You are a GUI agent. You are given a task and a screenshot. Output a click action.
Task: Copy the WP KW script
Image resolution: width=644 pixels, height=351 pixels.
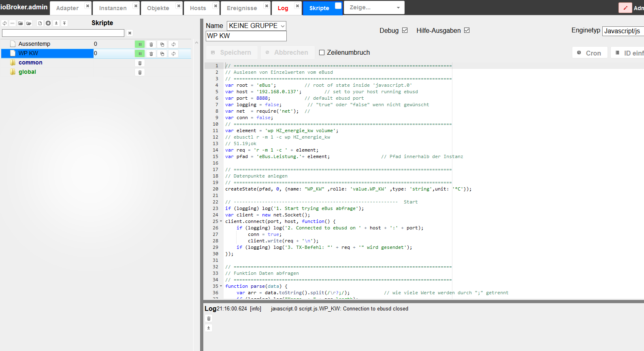coord(162,54)
